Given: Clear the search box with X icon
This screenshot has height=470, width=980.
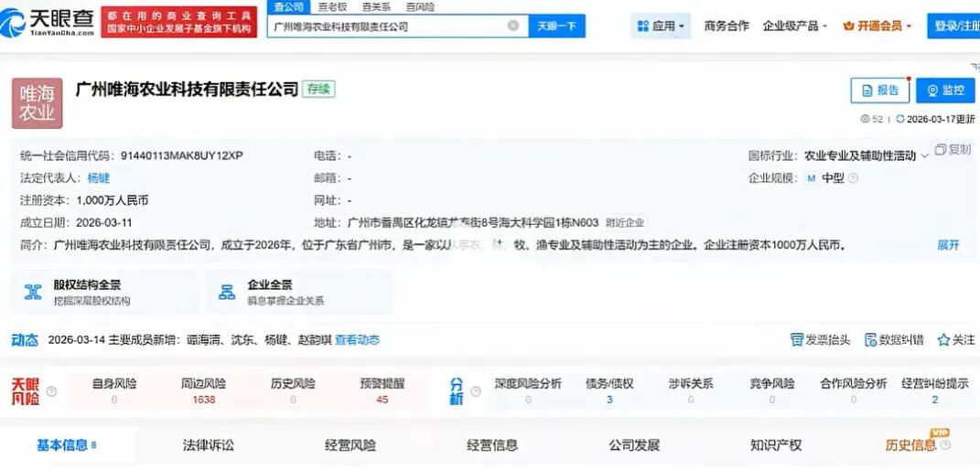Looking at the screenshot, I should [x=513, y=27].
